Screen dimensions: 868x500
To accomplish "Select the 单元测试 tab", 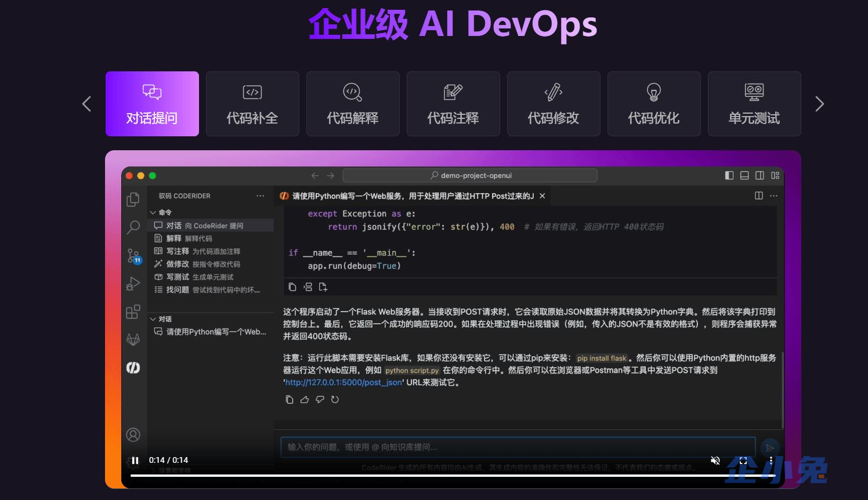I will click(754, 104).
